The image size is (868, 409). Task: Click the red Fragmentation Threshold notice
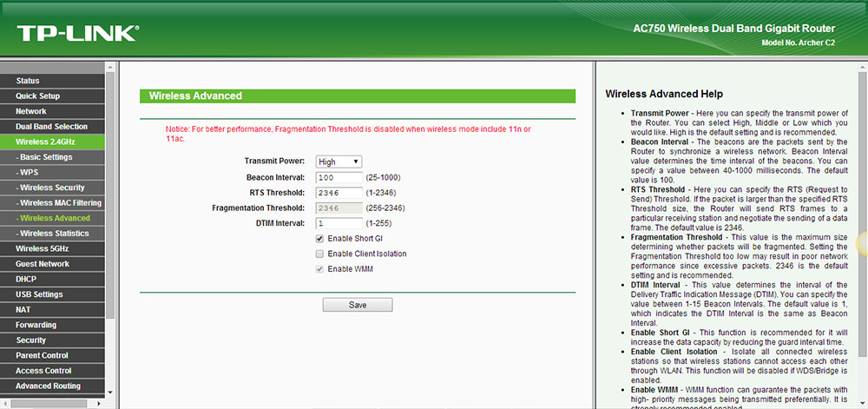[348, 134]
